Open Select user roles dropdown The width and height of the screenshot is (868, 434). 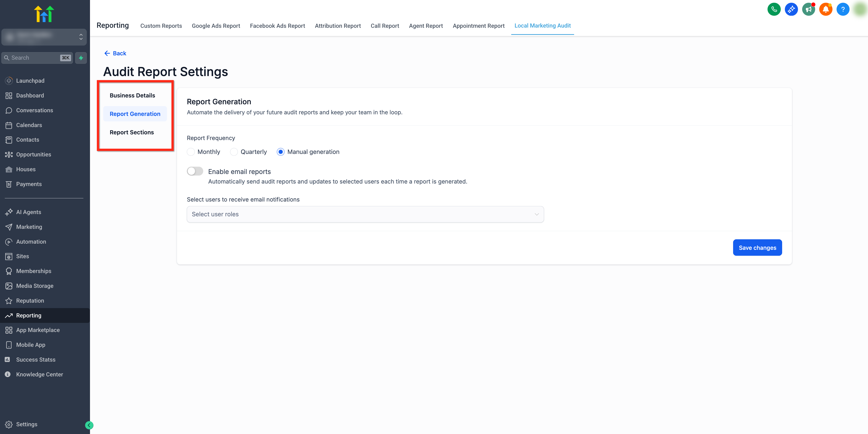click(x=365, y=214)
